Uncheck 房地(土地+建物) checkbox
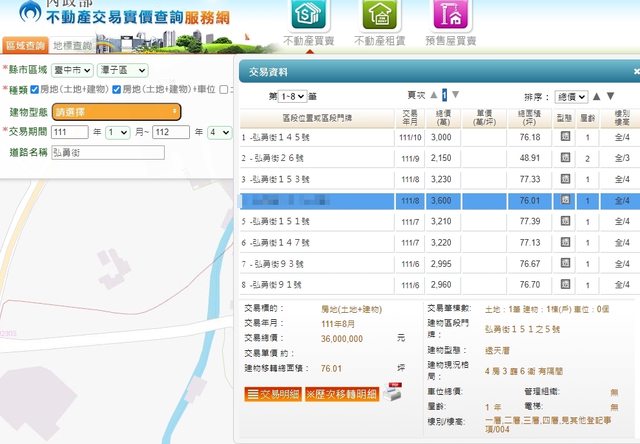This screenshot has height=444, width=640. 36,90
